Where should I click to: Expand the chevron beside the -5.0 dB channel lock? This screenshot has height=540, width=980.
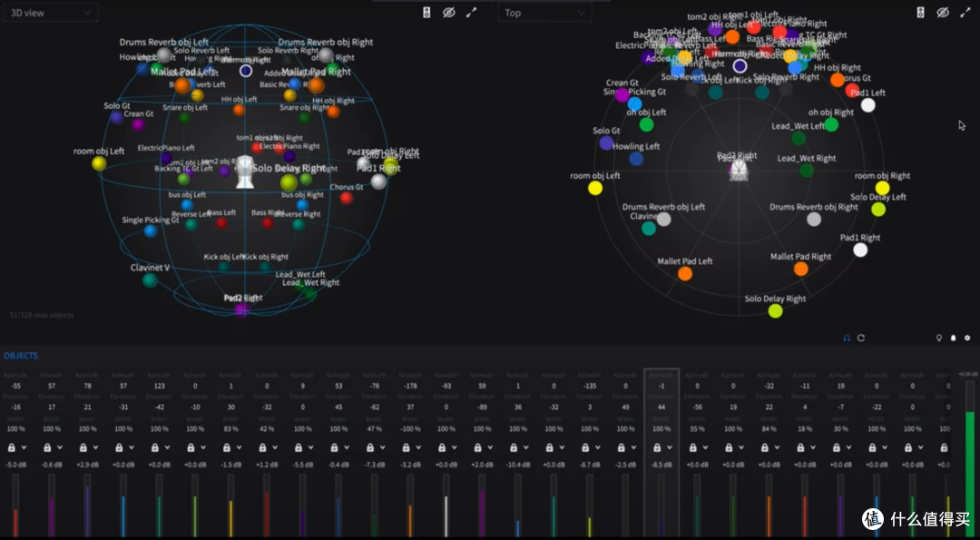[x=24, y=448]
